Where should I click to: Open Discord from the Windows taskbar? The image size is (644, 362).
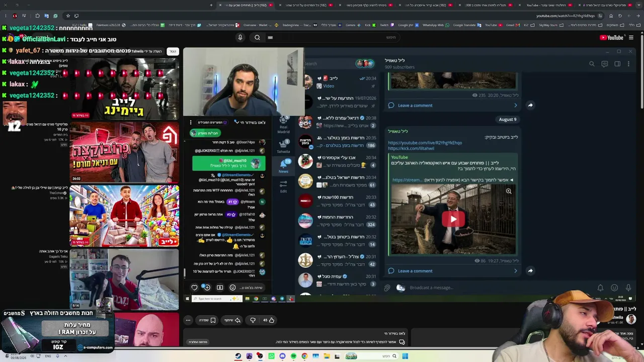(282, 356)
